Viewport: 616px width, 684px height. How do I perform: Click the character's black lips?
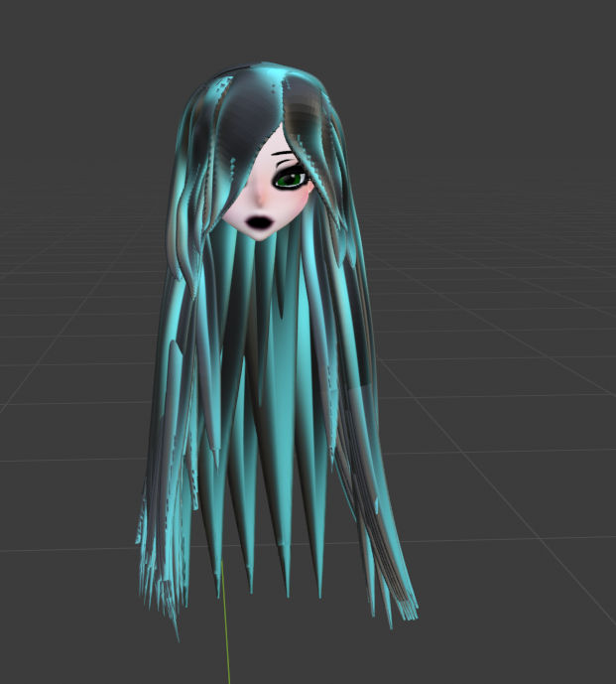click(260, 222)
